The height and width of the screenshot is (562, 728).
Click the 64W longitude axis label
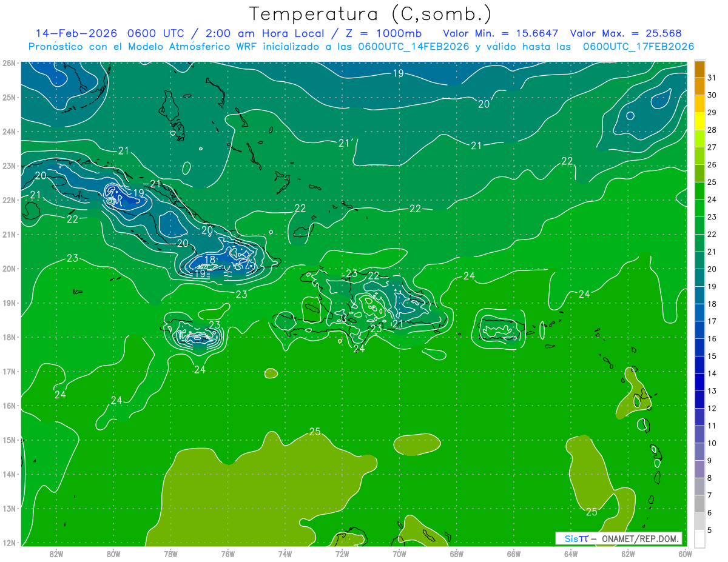click(x=571, y=554)
